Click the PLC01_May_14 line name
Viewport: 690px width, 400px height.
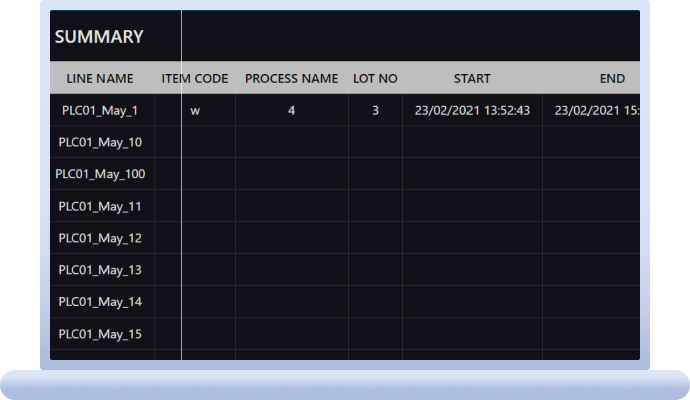[100, 302]
